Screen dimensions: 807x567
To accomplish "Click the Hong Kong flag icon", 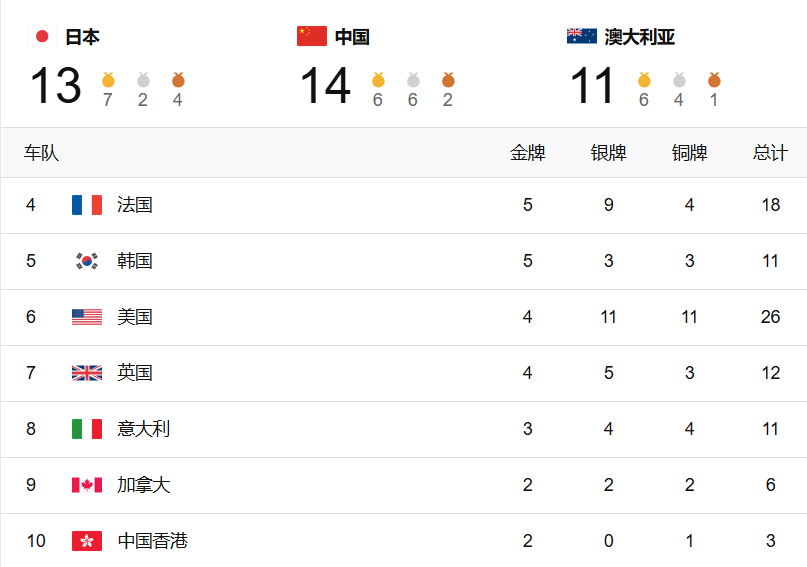I will point(86,541).
